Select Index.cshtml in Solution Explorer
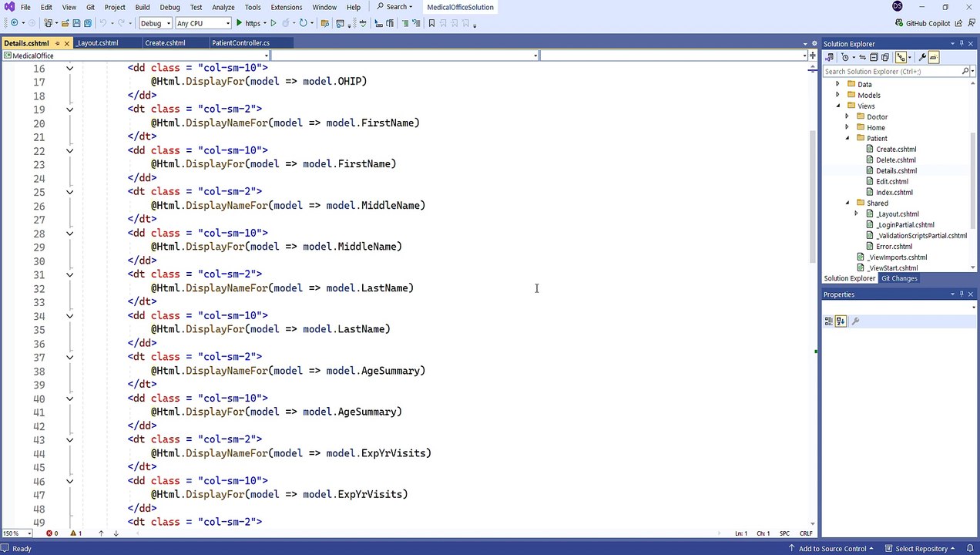 tap(894, 192)
